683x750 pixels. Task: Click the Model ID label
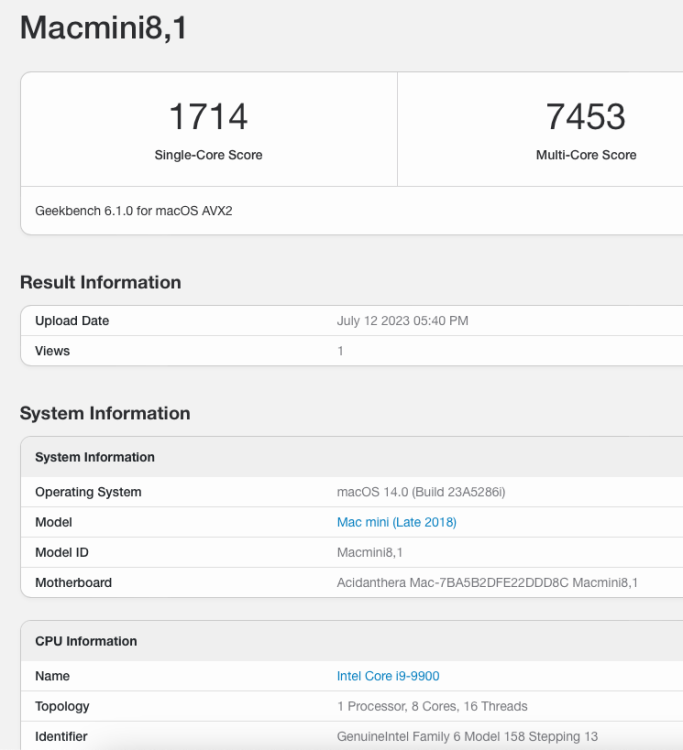pyautogui.click(x=62, y=552)
